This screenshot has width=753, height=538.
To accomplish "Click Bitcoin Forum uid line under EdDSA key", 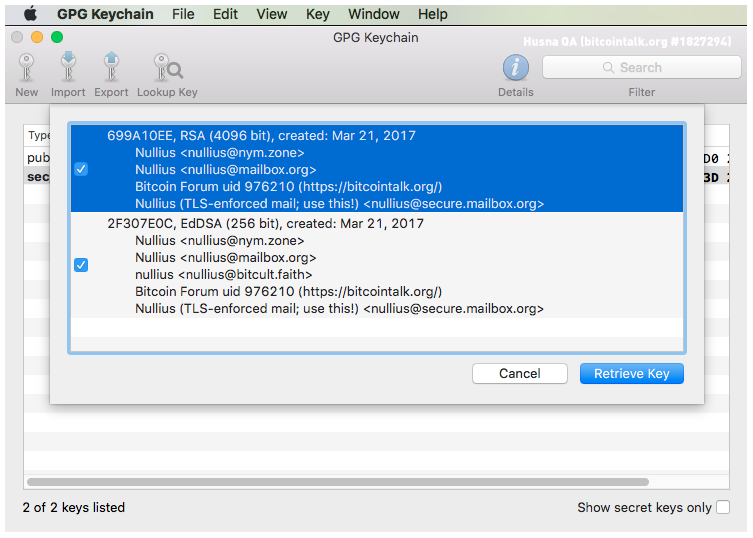I will [x=288, y=291].
